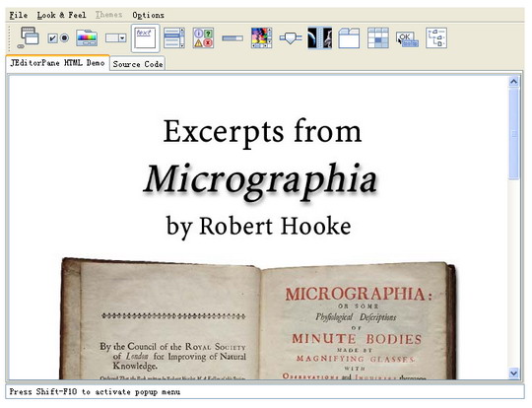This screenshot has height=408, width=532.
Task: Click the "Press Shift-F10 to activate popup menu" status text
Action: point(95,391)
